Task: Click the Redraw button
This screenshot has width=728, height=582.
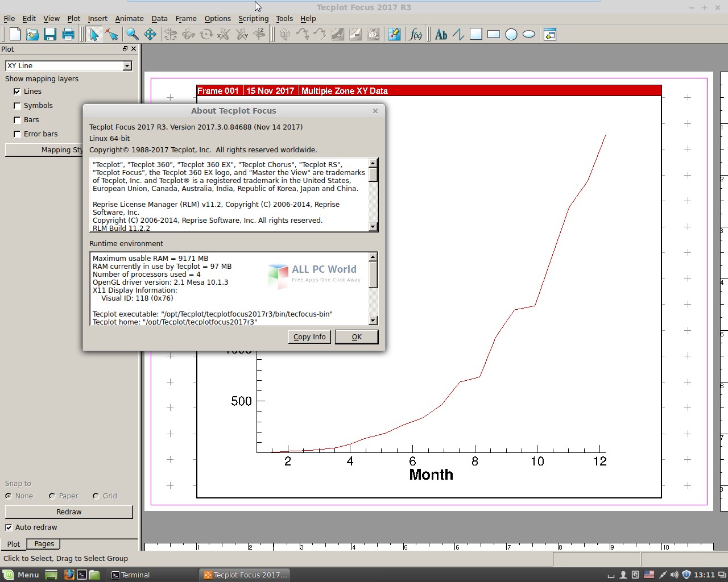Action: [69, 512]
